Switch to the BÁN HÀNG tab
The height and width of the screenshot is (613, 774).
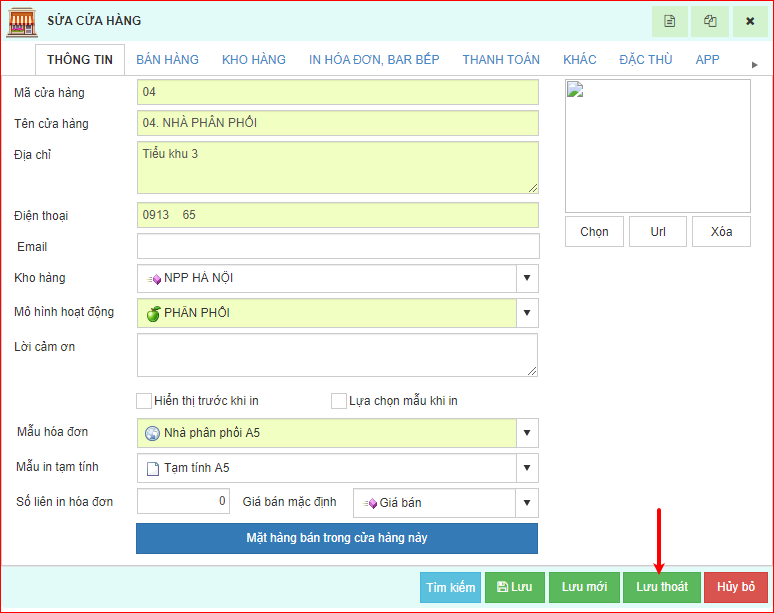click(167, 60)
